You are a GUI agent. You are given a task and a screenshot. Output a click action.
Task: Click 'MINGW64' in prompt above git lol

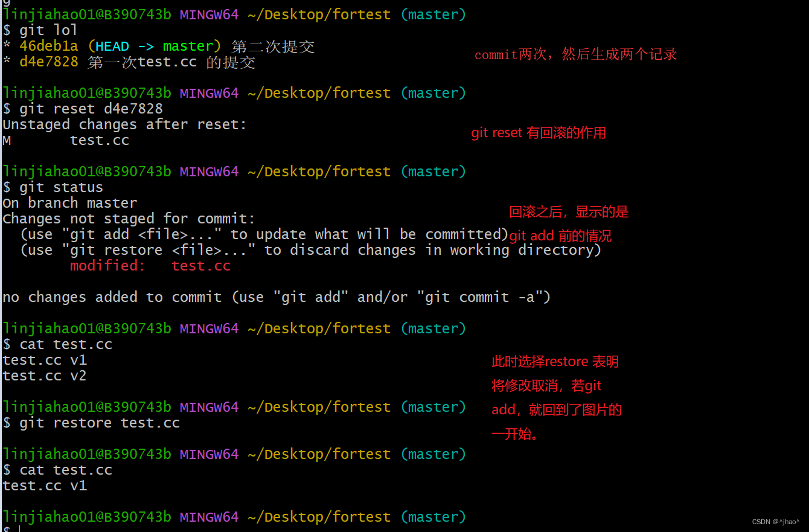(x=209, y=14)
